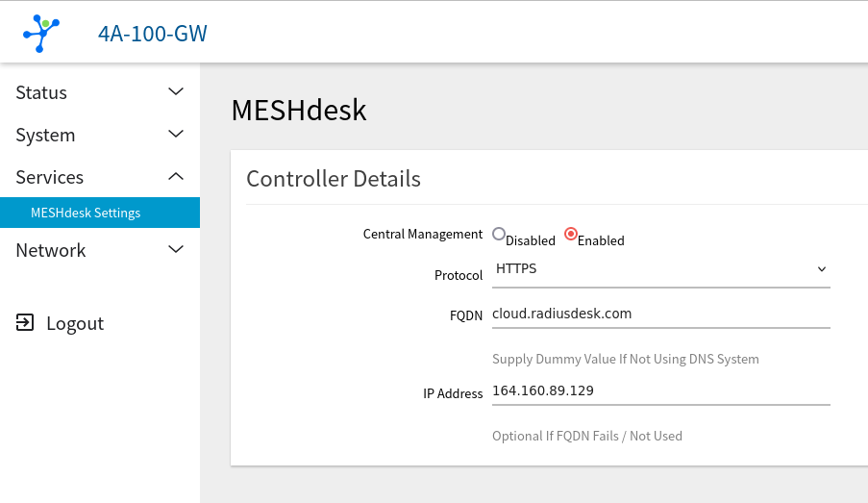Image resolution: width=868 pixels, height=503 pixels.
Task: Click the 4A-100-GW device title
Action: coord(153,34)
